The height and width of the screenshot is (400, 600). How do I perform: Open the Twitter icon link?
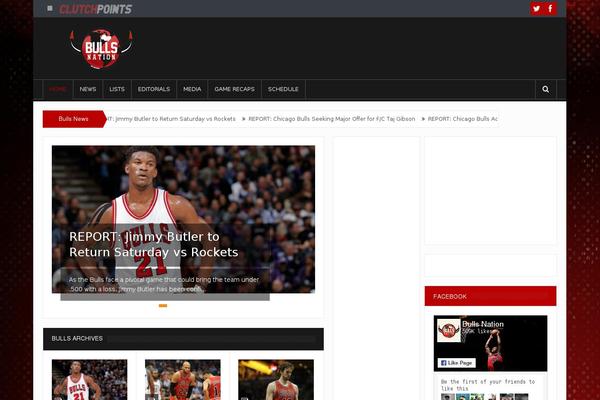click(x=536, y=8)
